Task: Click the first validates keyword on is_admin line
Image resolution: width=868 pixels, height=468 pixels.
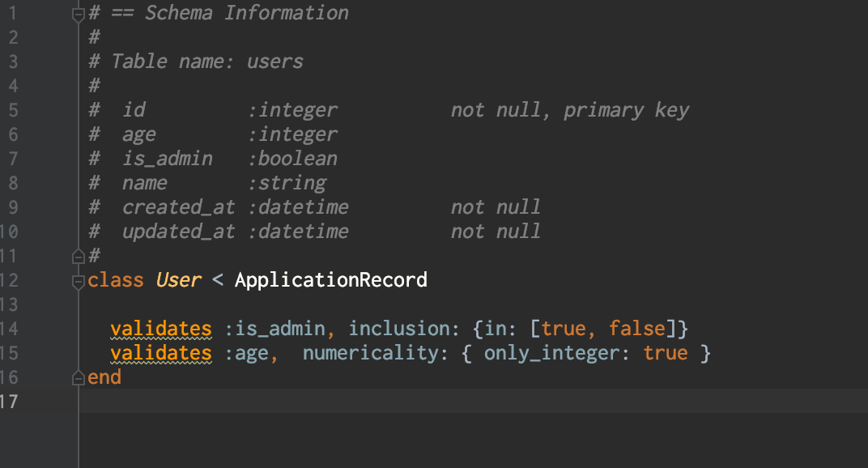Action: click(161, 329)
